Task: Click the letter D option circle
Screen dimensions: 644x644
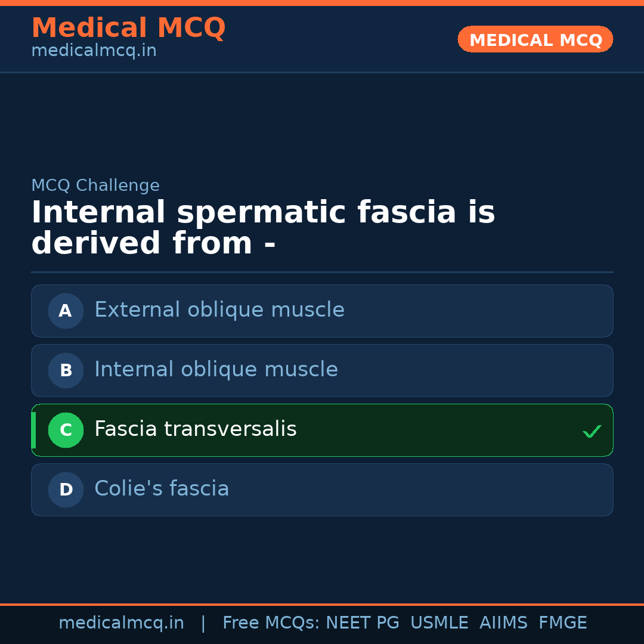Action: coord(66,490)
